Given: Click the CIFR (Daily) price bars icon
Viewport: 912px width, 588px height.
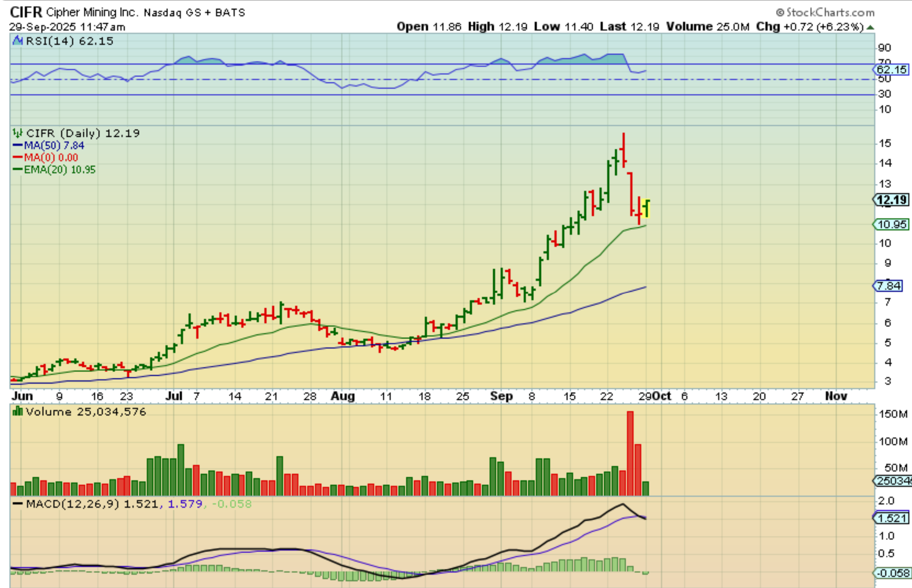Looking at the screenshot, I should pyautogui.click(x=17, y=133).
